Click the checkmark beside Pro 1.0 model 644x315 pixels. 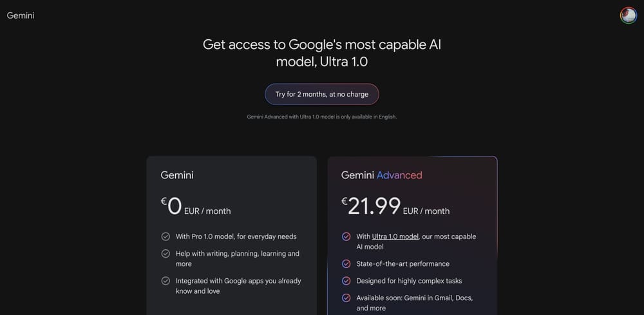[166, 236]
